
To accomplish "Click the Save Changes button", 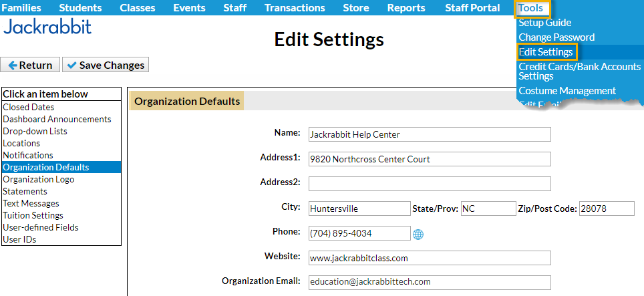I will pyautogui.click(x=106, y=65).
